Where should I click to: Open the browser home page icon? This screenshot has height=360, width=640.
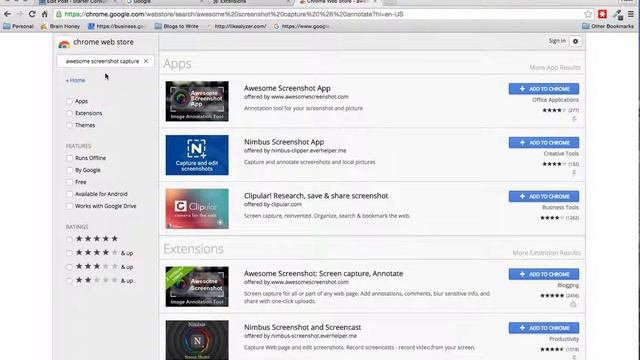pos(44,14)
